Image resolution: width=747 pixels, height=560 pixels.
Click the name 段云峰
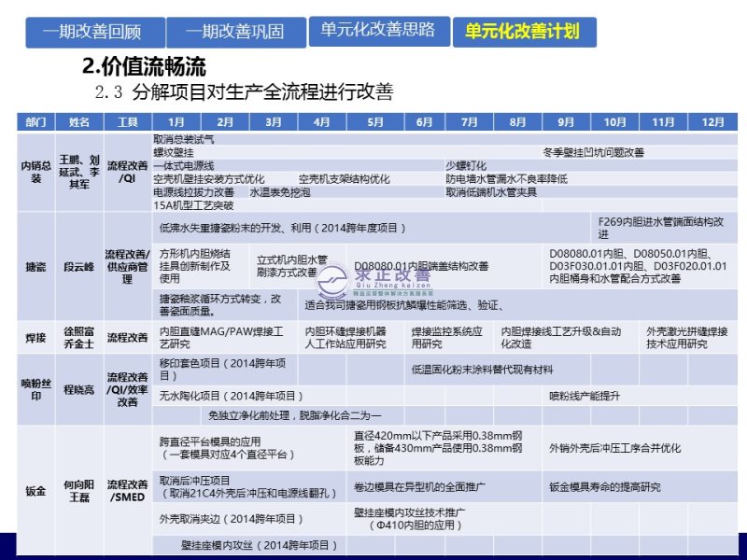point(79,266)
